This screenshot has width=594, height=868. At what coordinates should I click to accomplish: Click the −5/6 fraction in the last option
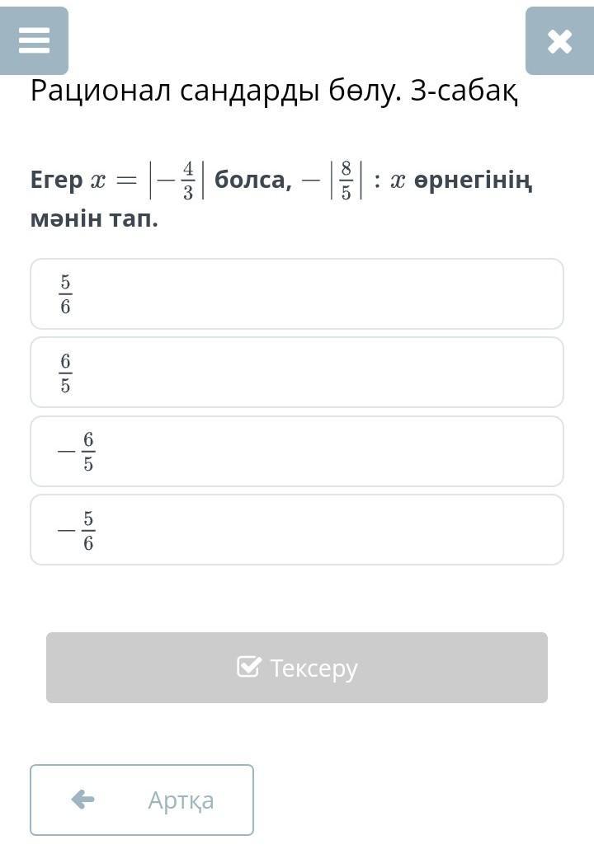[77, 530]
